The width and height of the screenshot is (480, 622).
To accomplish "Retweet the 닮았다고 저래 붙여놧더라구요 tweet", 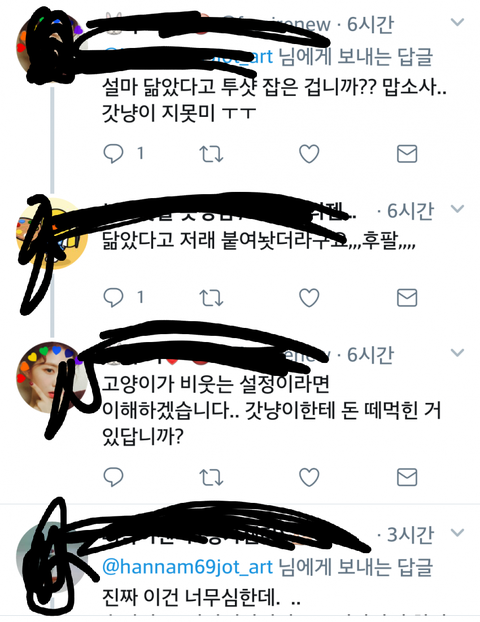I will pos(211,298).
